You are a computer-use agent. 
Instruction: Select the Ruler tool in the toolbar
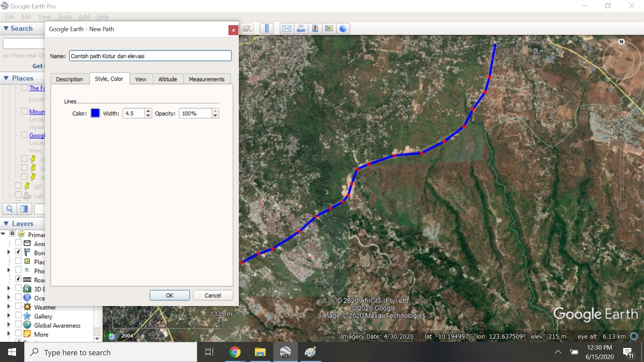point(266,29)
